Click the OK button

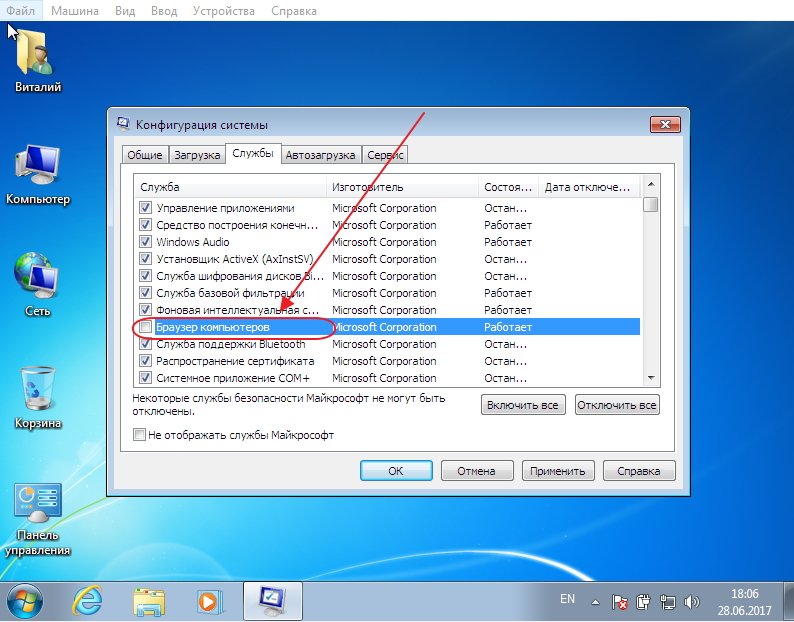coord(396,471)
